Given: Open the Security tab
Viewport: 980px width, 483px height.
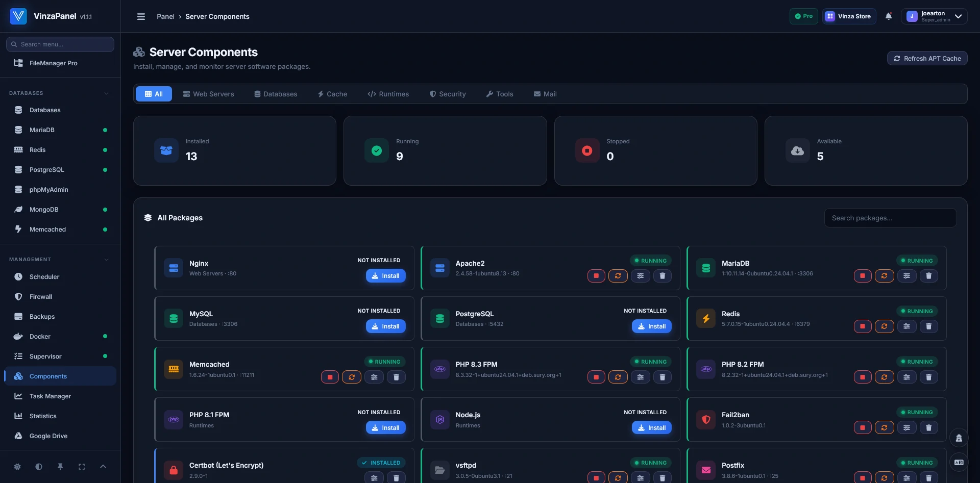Looking at the screenshot, I should 448,94.
